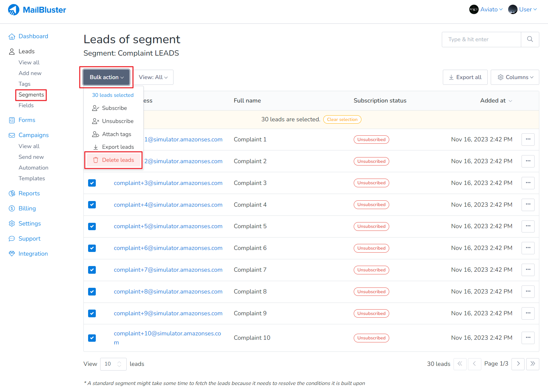Toggle selection for Complaint 10 lead

pos(92,338)
